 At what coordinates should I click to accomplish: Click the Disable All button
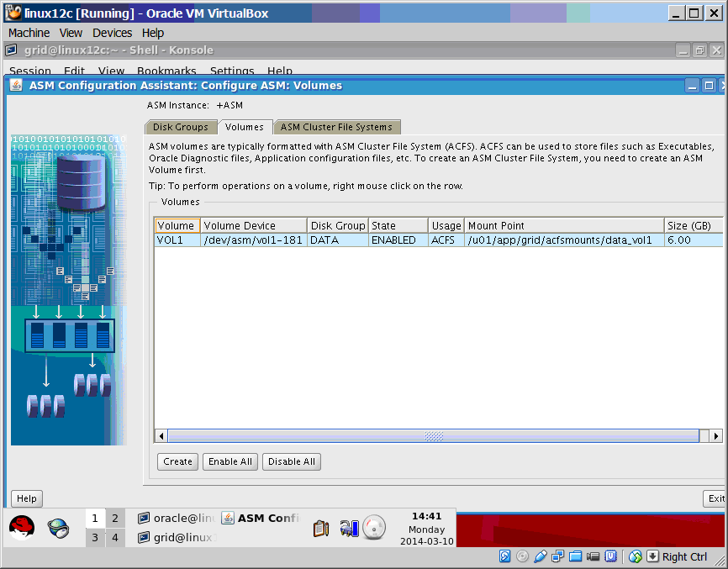pyautogui.click(x=292, y=461)
